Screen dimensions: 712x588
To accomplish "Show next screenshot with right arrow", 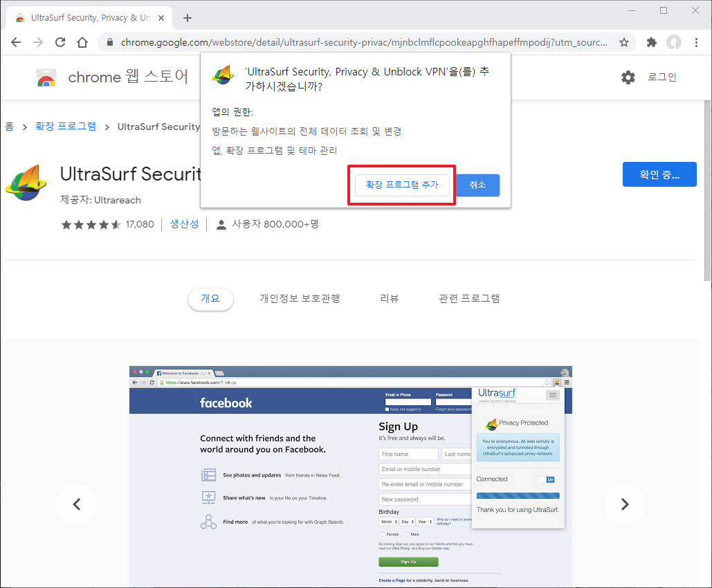I will 625,504.
